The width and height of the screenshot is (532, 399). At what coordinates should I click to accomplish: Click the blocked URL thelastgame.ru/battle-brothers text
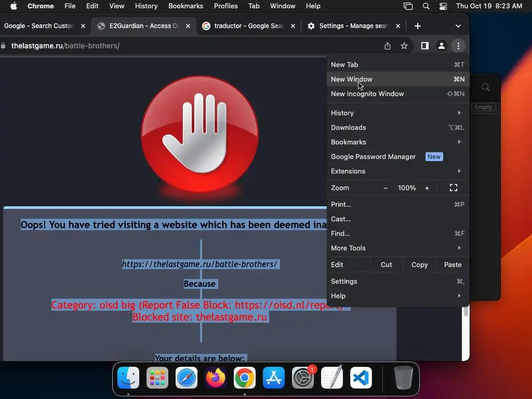click(x=199, y=264)
